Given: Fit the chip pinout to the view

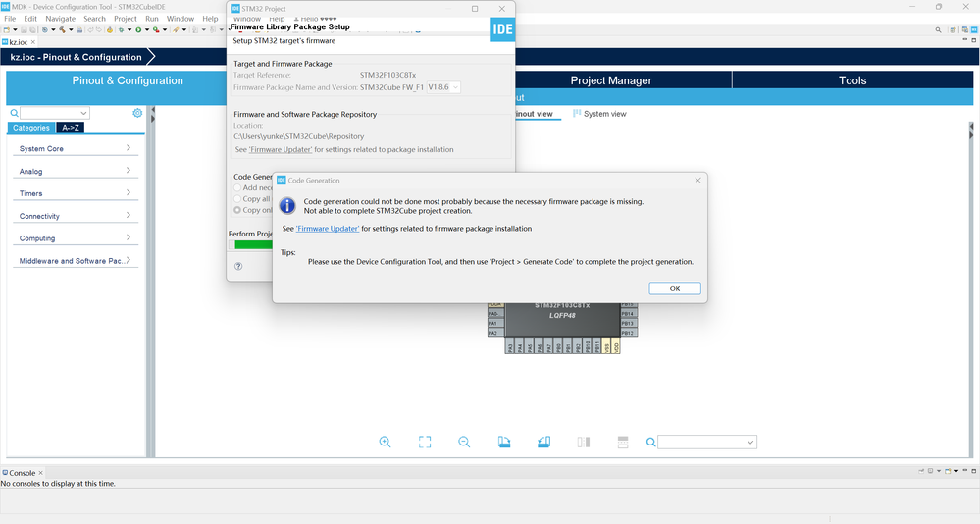Looking at the screenshot, I should click(x=425, y=443).
